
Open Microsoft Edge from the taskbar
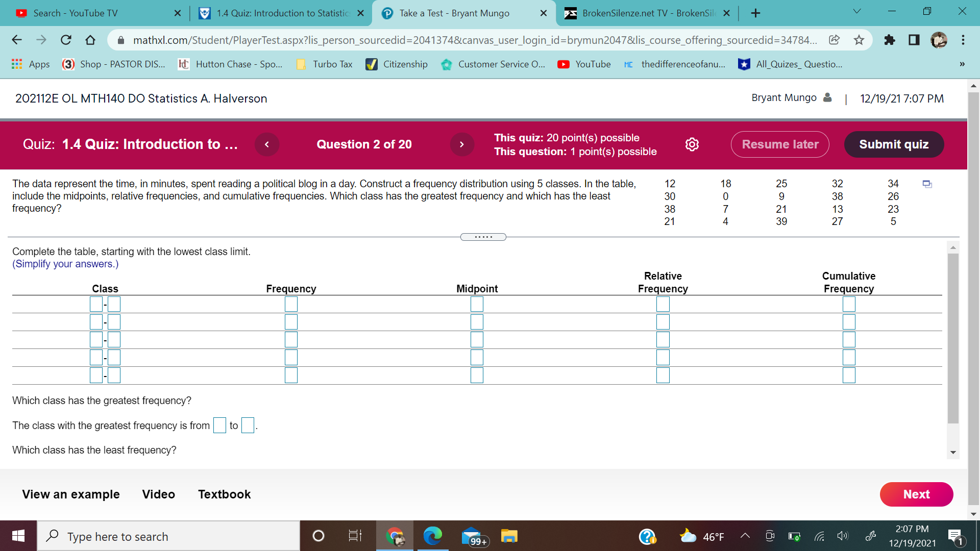(432, 536)
